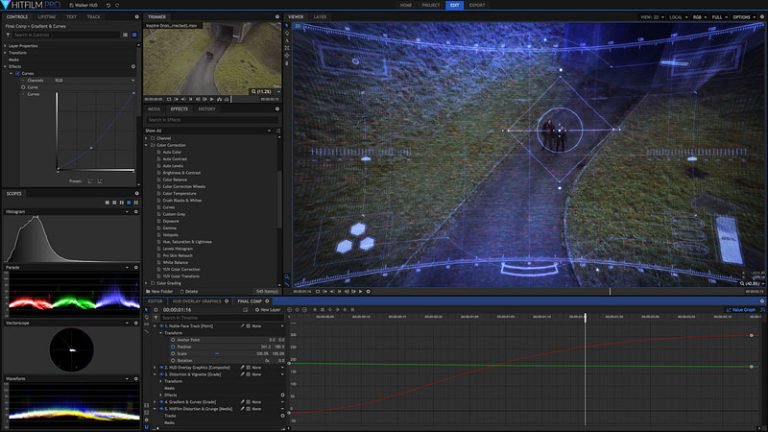768x432 pixels.
Task: Click the Search in Effects field
Action: pyautogui.click(x=212, y=120)
